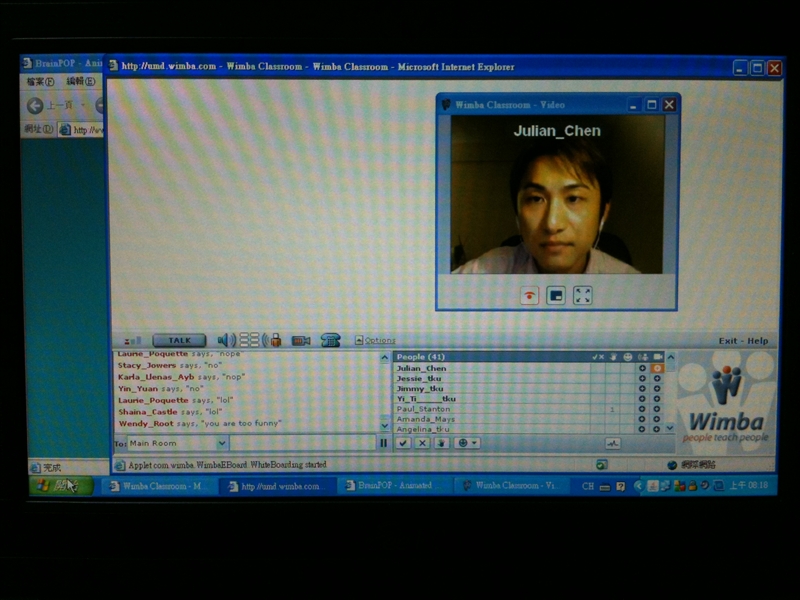The image size is (800, 600).
Task: Open the Main Room recipient dropdown
Action: 222,443
